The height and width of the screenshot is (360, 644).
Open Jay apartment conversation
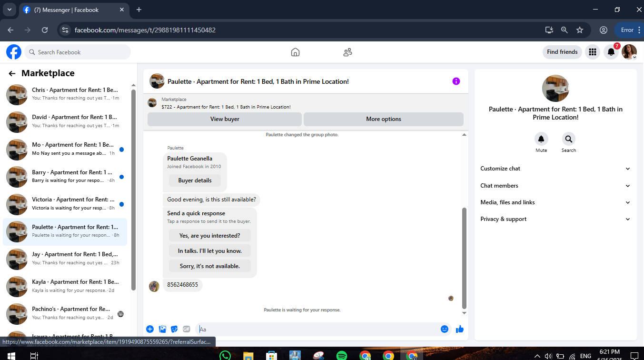point(65,259)
